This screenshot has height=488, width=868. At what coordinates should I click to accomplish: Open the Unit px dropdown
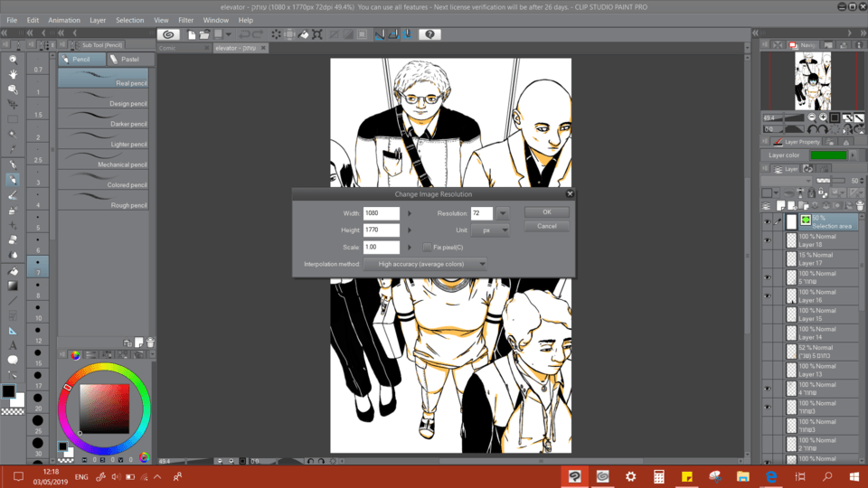point(490,230)
